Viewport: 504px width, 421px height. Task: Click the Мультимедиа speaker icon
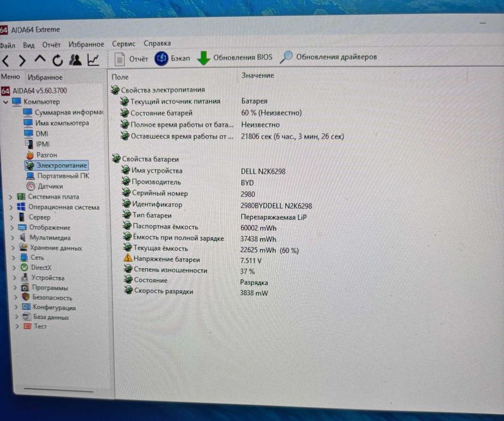point(22,238)
